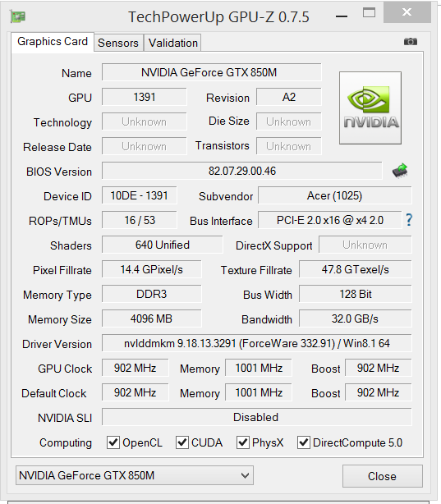Click the NVIDIA logo image
Viewport: 441px width, 504px height.
[x=370, y=108]
